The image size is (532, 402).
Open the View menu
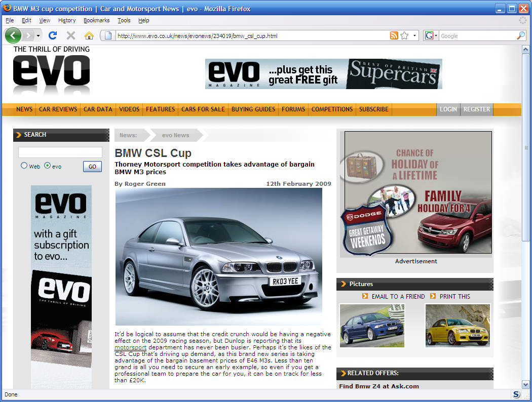tap(45, 20)
